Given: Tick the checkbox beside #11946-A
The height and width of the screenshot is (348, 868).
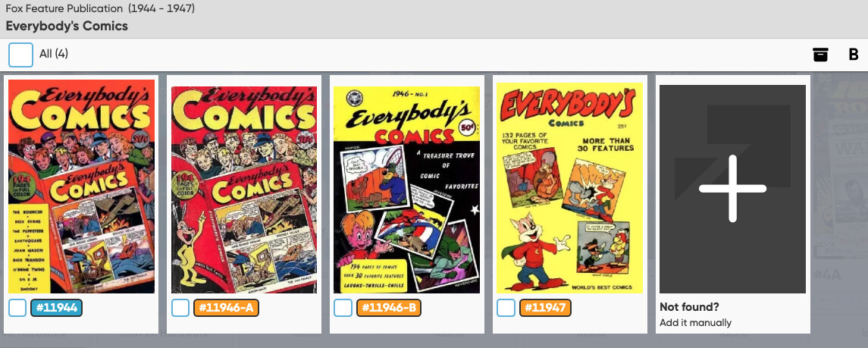Looking at the screenshot, I should (180, 308).
